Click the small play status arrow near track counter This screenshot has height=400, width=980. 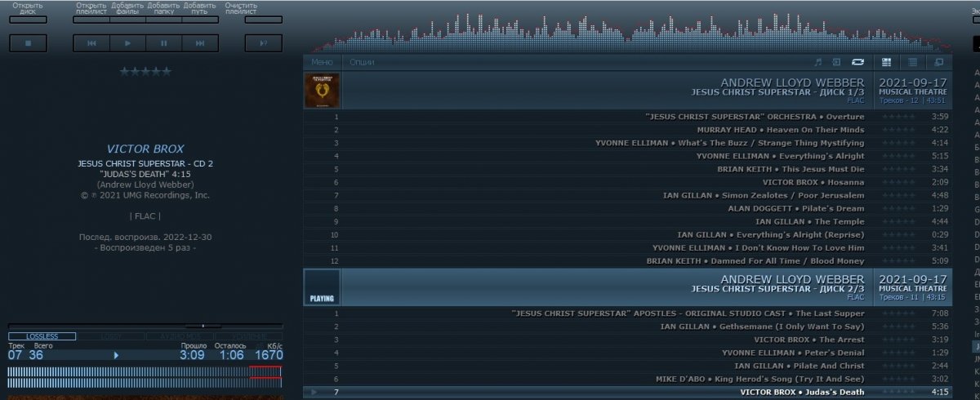116,355
